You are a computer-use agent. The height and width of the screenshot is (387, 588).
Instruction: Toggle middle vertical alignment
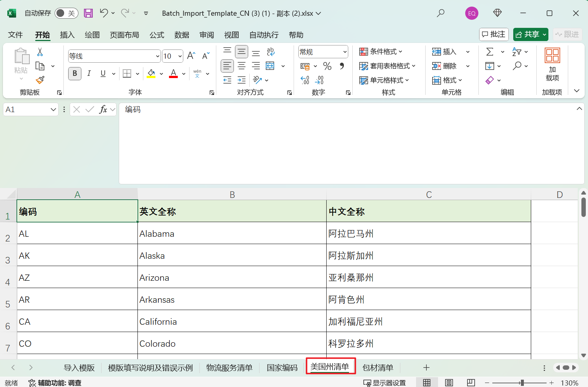click(x=242, y=52)
